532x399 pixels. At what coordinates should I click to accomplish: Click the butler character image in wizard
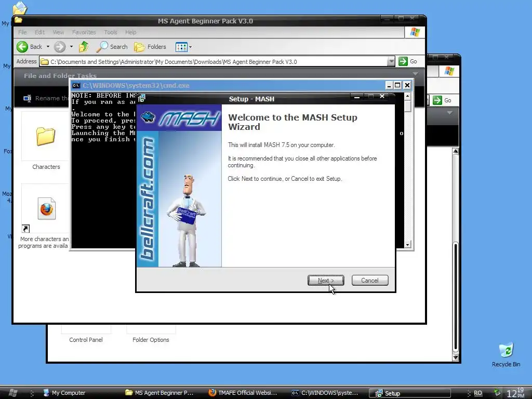[187, 220]
